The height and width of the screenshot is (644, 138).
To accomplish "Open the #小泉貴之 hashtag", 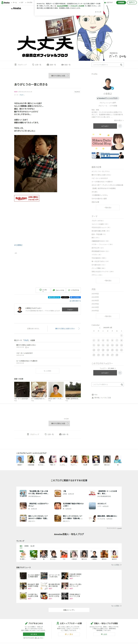I will pyautogui.click(x=18, y=245).
